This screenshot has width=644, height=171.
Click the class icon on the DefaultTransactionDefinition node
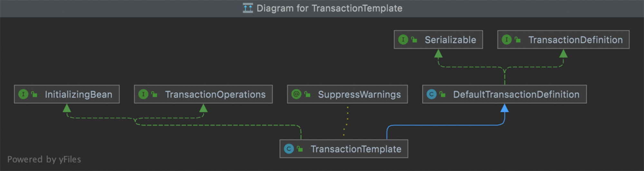click(x=431, y=94)
